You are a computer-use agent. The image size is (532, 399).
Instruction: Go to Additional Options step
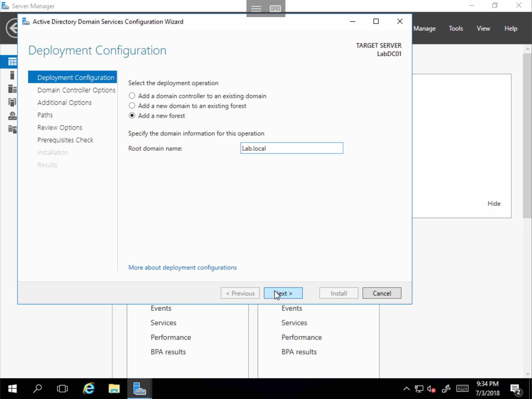64,102
